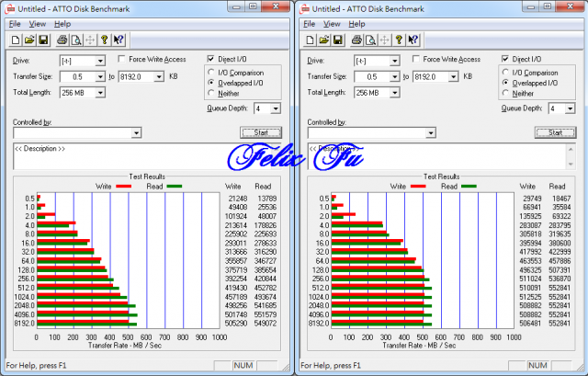Open Queue Depth dropdown in right window
This screenshot has height=376, width=588.
click(570, 108)
